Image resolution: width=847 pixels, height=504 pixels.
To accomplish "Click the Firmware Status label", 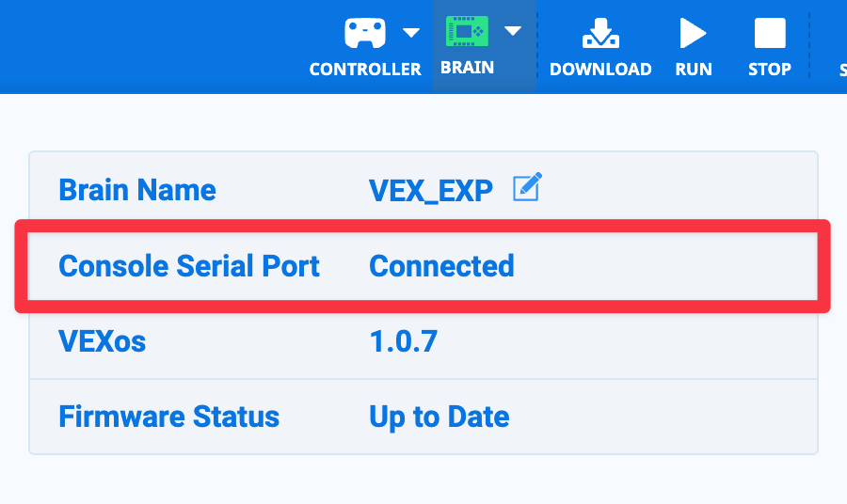I will tap(168, 417).
